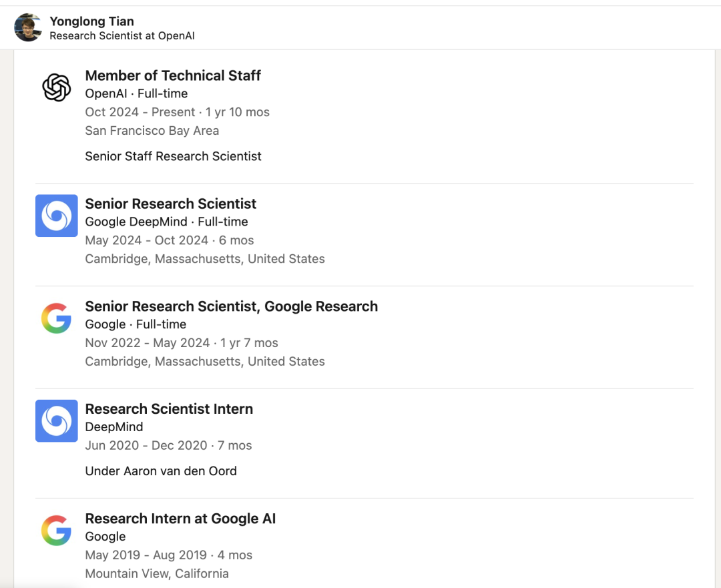
Task: Open the 'Research Scientist Intern' title
Action: (169, 408)
